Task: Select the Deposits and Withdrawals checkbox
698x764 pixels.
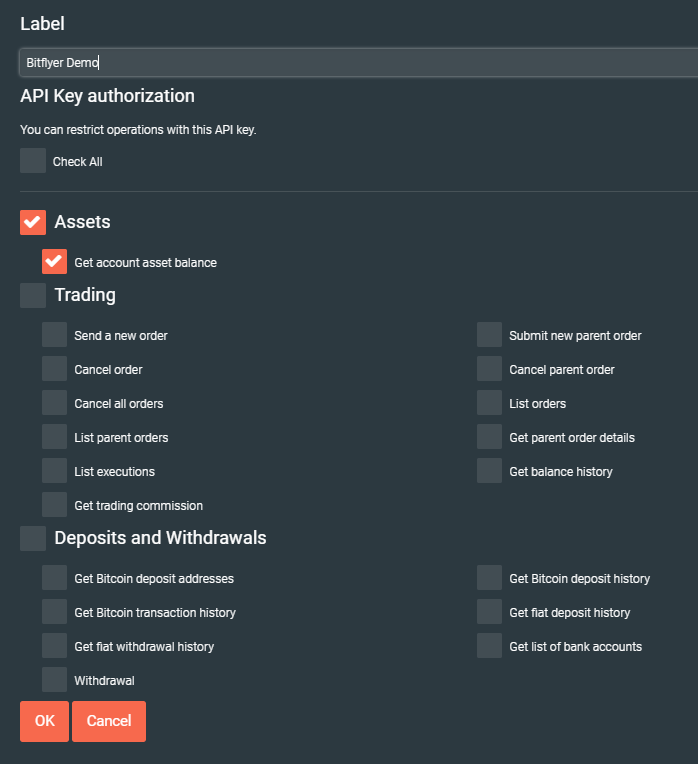Action: pos(33,538)
